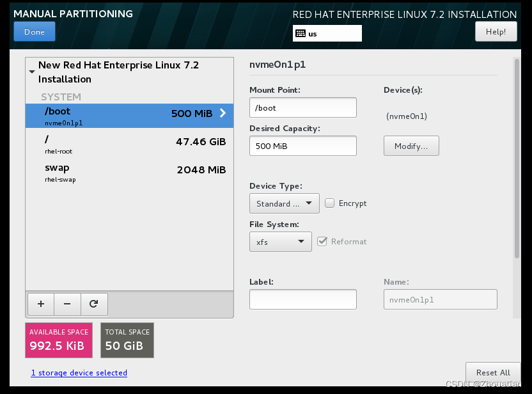This screenshot has height=394, width=532.
Task: Toggle the Reformat checkbox
Action: coord(322,241)
